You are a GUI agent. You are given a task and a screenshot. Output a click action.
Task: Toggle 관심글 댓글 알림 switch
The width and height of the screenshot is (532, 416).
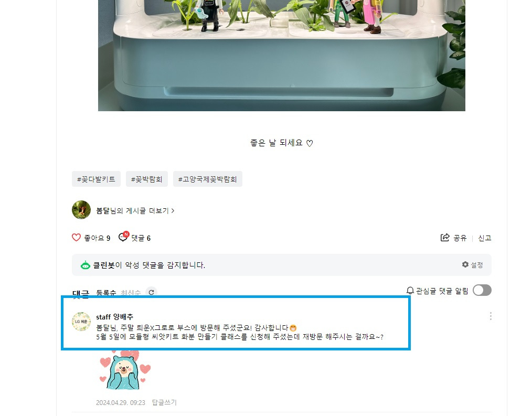482,291
